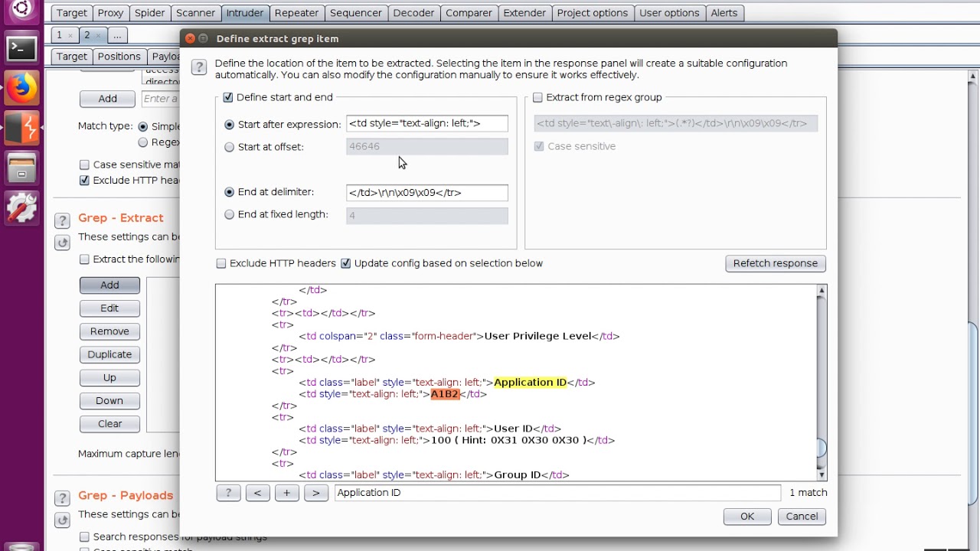Open the Comparer tab
Image resolution: width=980 pixels, height=551 pixels.
(x=469, y=13)
